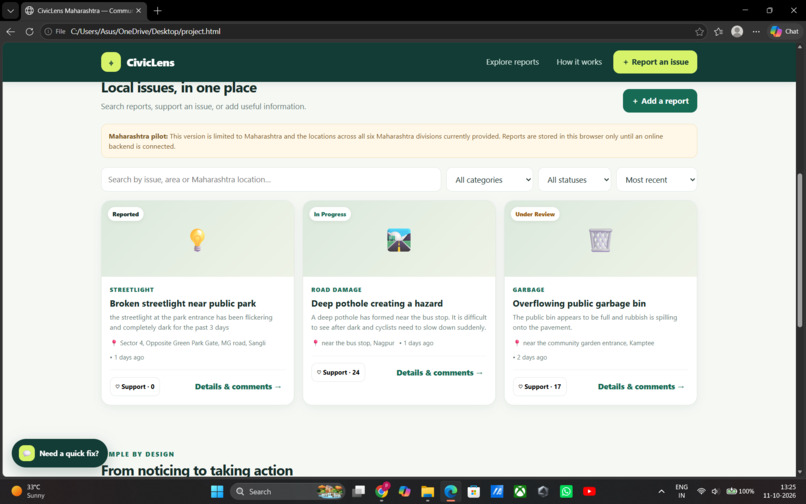Click the STREETLIGHT category label
806x504 pixels.
[132, 290]
